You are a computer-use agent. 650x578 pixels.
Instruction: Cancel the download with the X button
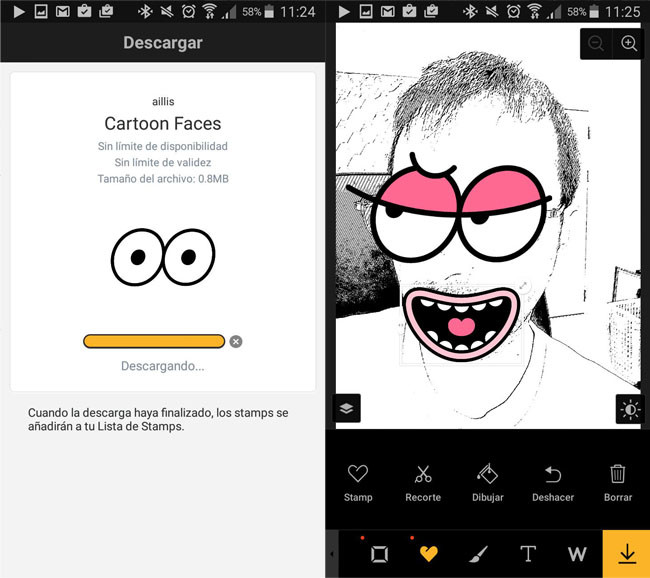point(236,342)
